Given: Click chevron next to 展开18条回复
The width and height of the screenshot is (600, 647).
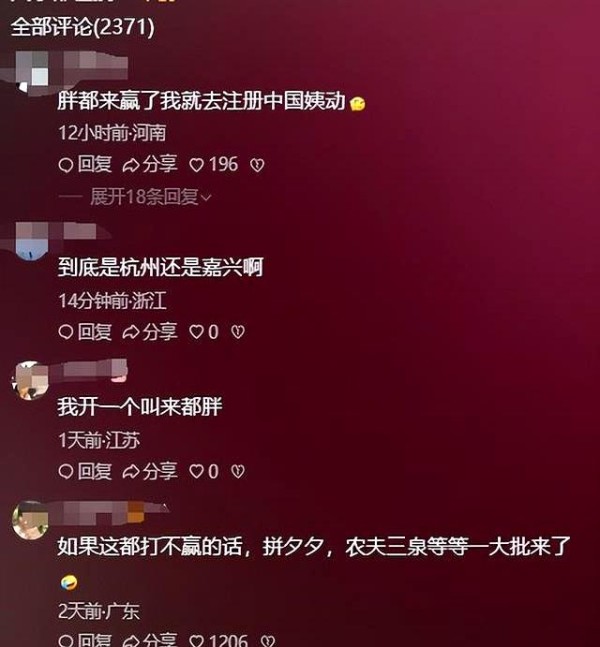Looking at the screenshot, I should tap(206, 198).
